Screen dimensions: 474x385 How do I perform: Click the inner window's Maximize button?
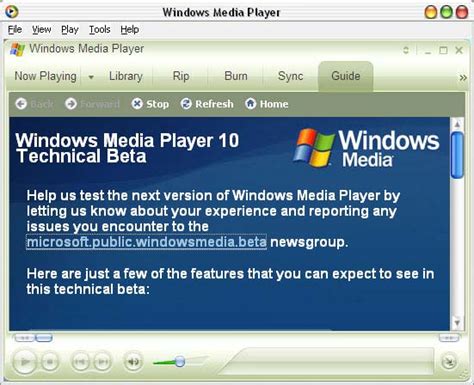[443, 50]
